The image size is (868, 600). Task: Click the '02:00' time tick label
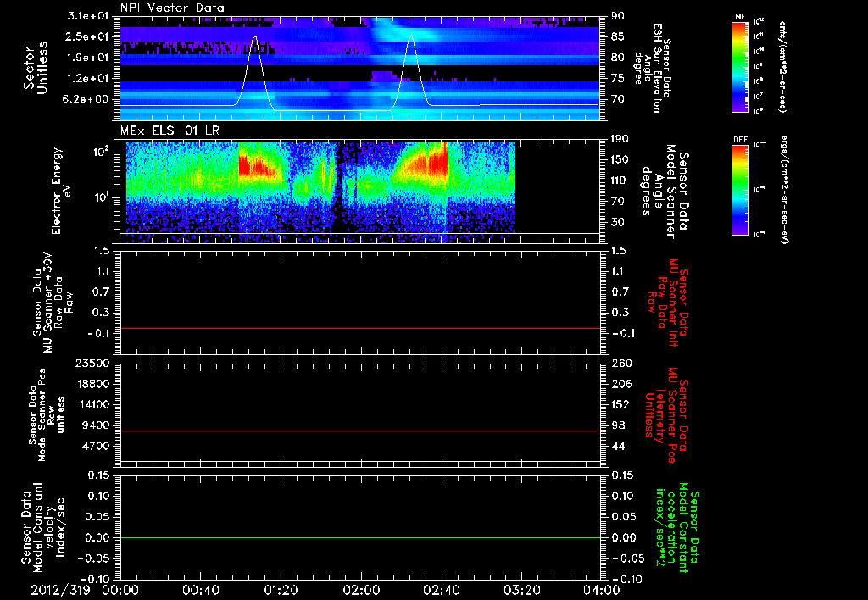(361, 590)
